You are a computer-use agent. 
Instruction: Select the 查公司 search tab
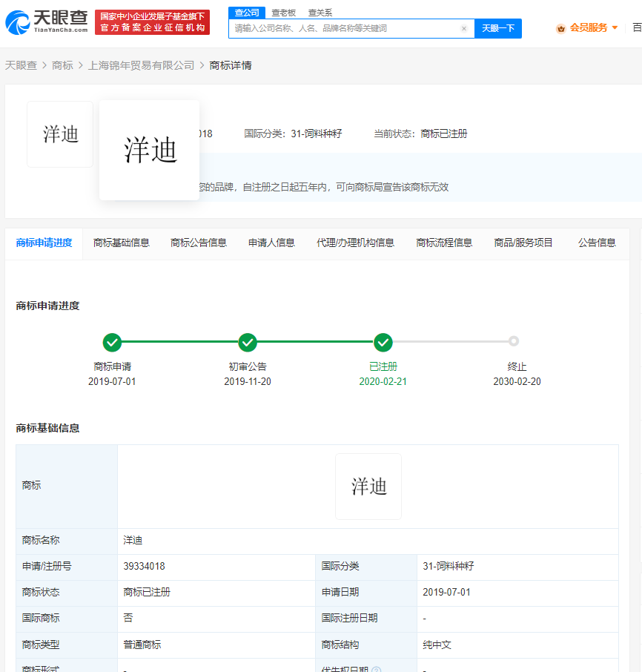(x=247, y=13)
